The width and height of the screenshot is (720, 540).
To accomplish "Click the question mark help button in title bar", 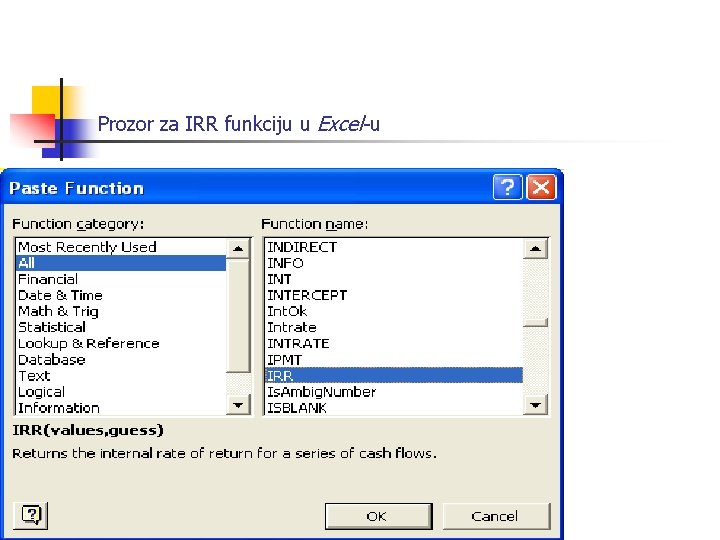I will click(x=507, y=187).
